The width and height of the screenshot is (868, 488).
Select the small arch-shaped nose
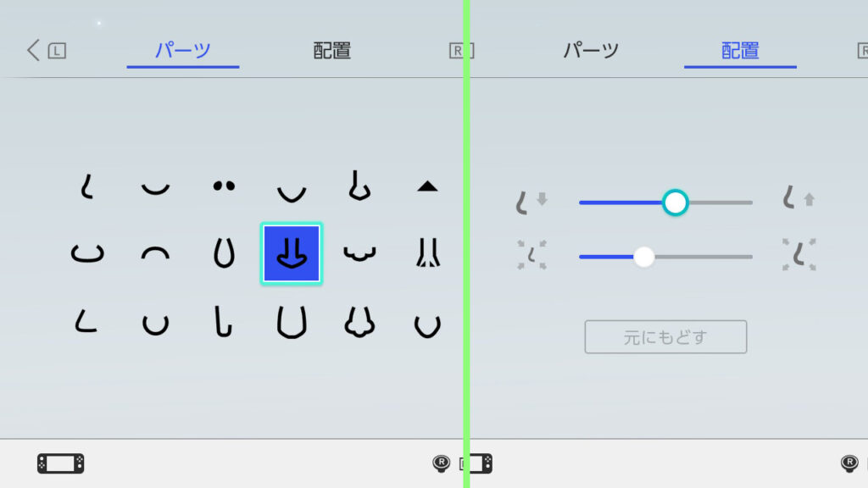pyautogui.click(x=156, y=253)
